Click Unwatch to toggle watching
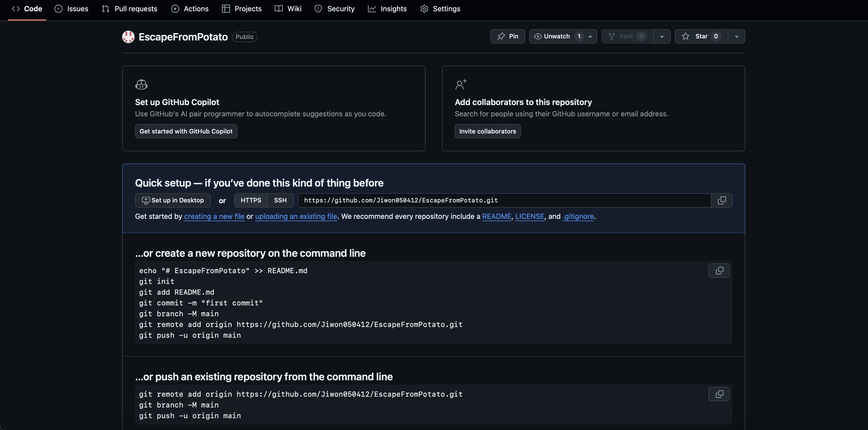 pos(557,36)
